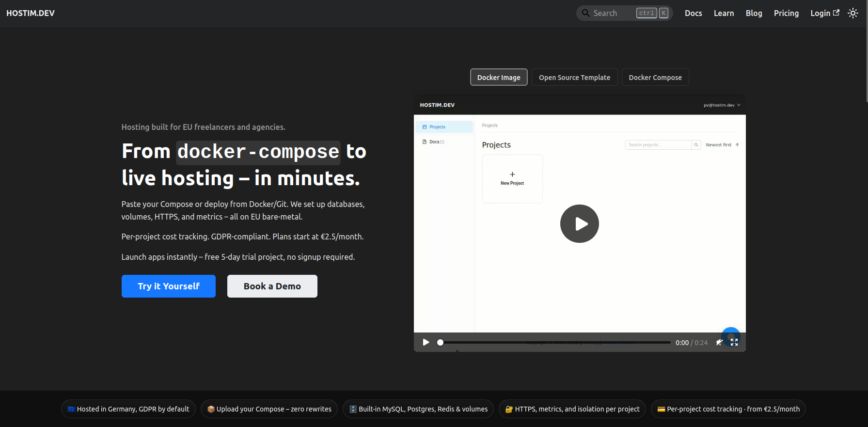Open the Pricing page link

coord(786,14)
